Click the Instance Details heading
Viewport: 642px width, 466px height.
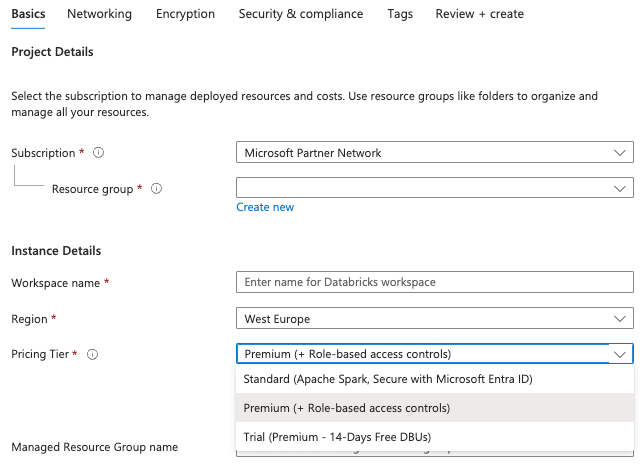(56, 251)
